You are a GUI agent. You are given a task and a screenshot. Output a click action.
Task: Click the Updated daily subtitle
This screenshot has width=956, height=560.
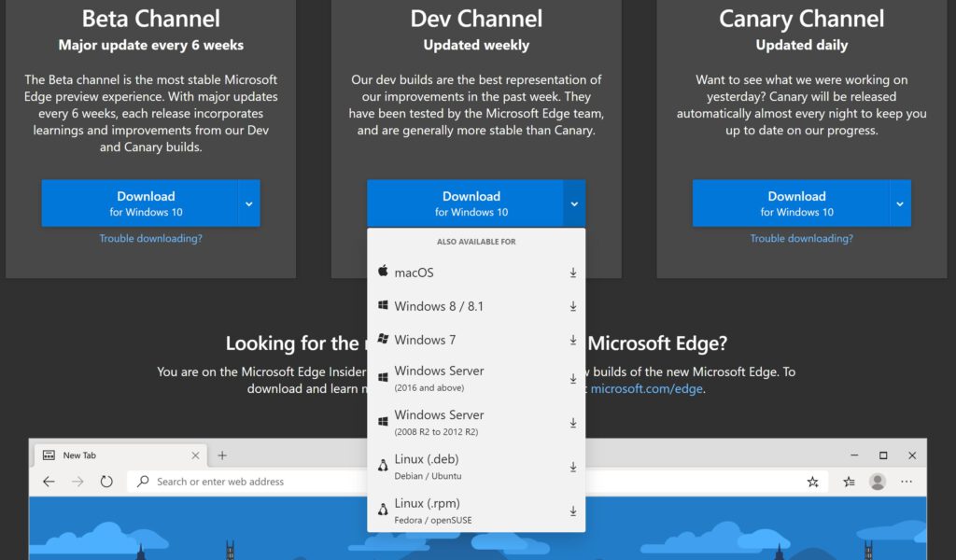tap(802, 45)
